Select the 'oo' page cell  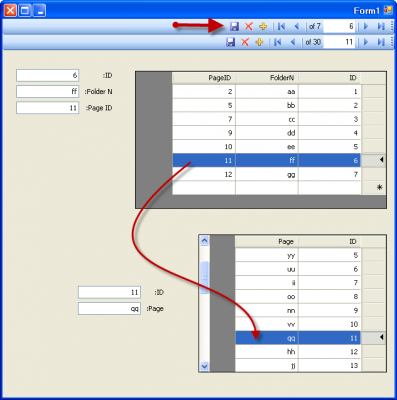coord(267,297)
